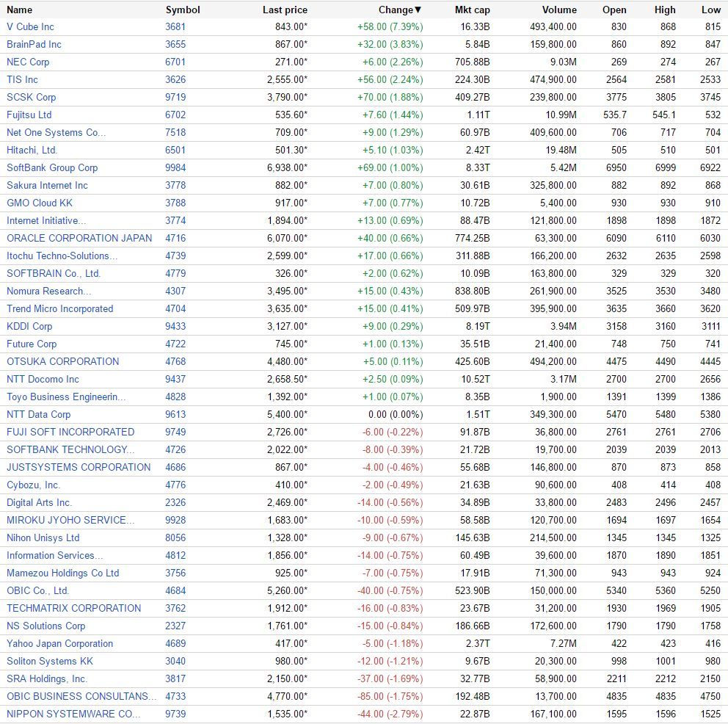Screen dimensions: 728x724
Task: Click symbol 4716 link
Action: tap(175, 239)
